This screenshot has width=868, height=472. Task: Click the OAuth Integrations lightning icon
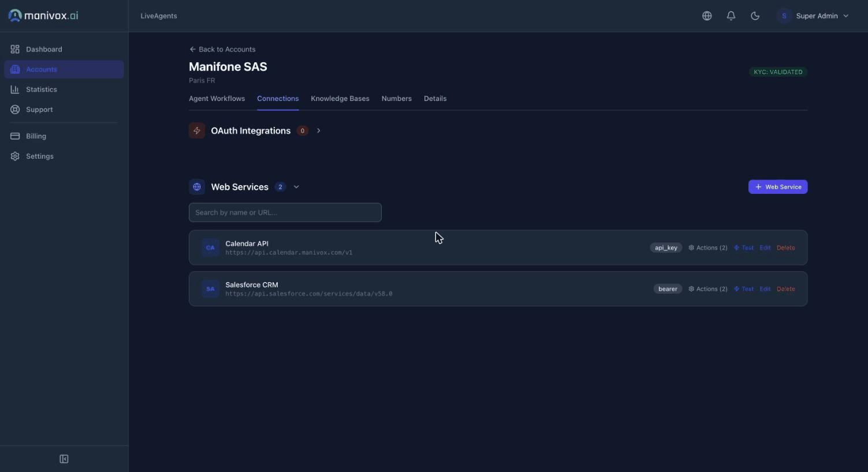[197, 130]
